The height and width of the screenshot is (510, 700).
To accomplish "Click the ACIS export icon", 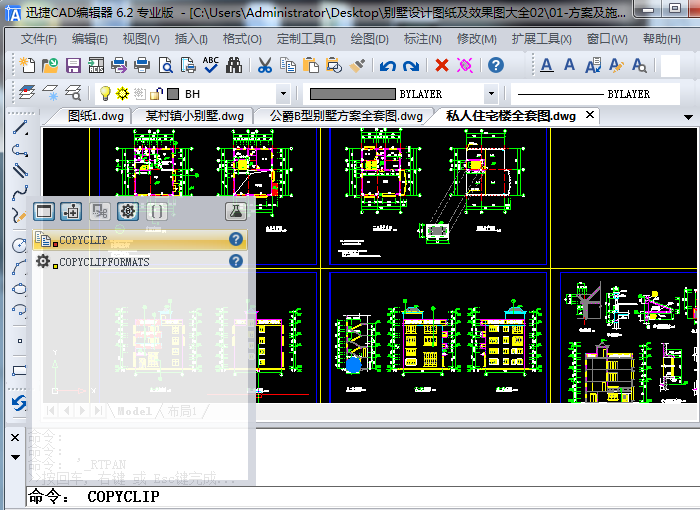I will tap(96, 65).
